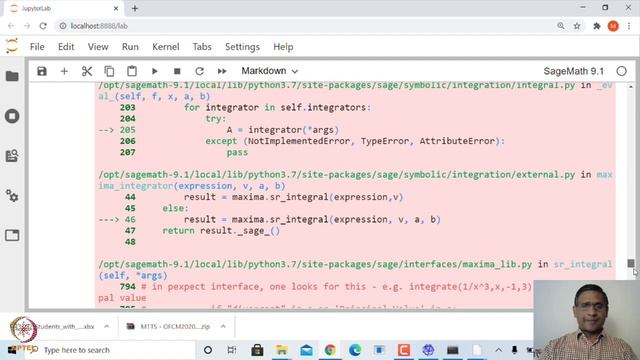Click the external.py traceback file path
Viewport: 640px width, 360px height.
coord(336,175)
